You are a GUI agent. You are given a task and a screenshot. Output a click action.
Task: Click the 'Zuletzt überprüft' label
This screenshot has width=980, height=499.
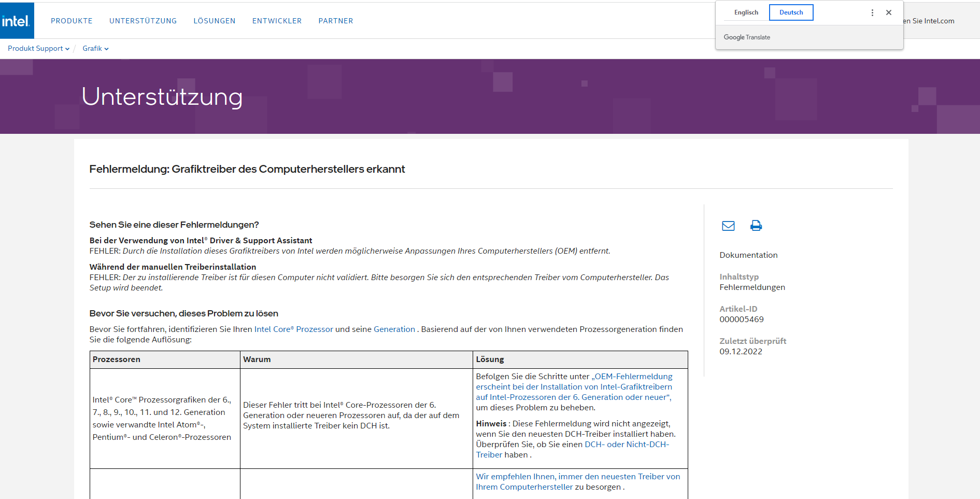753,341
